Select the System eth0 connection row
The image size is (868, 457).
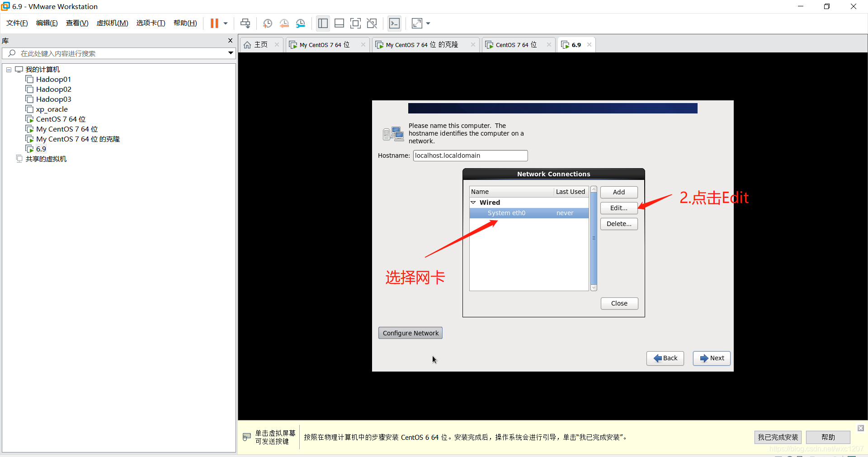click(x=529, y=213)
